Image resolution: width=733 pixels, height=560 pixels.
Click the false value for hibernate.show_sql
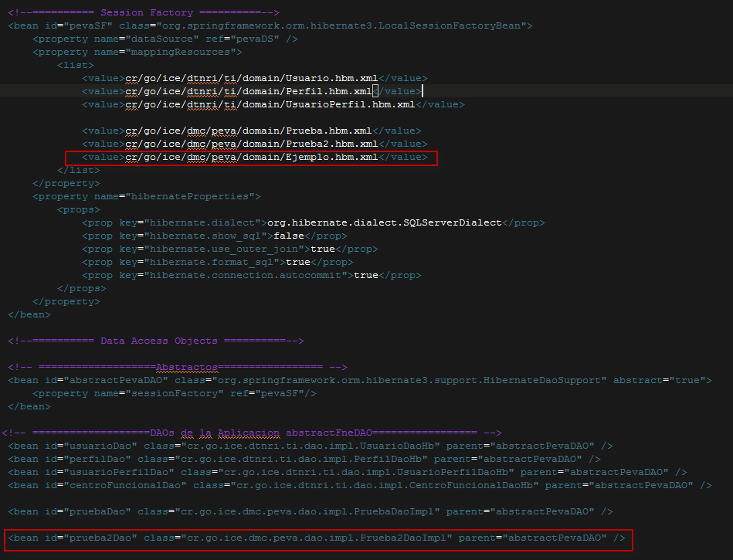click(x=289, y=235)
